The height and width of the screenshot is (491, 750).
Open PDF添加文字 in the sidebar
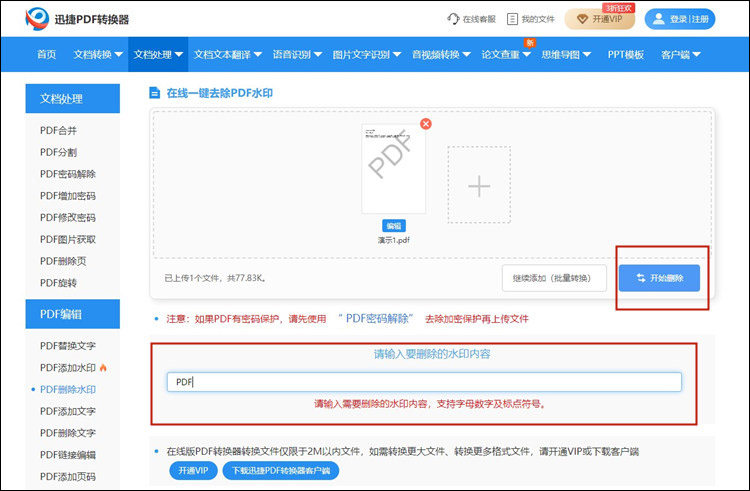(x=68, y=411)
